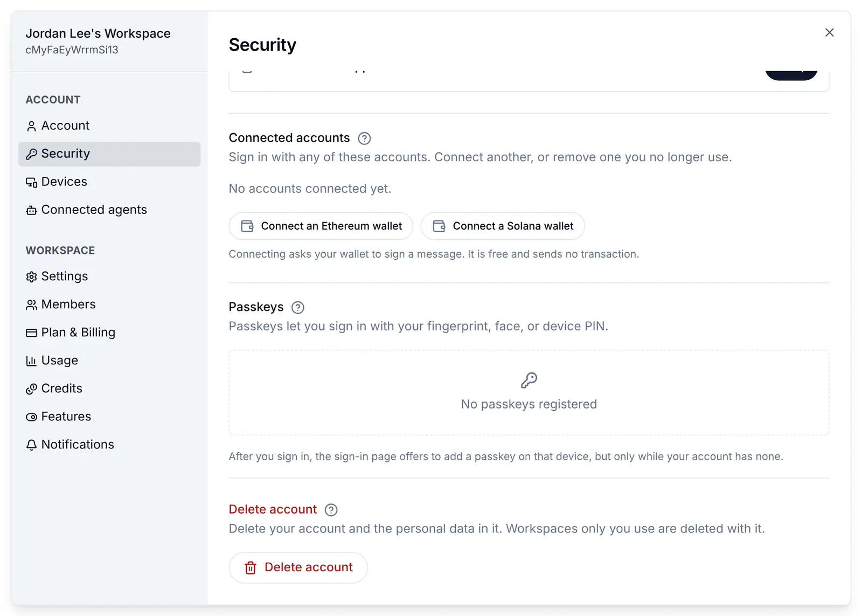
Task: Click the people icon beside Members
Action: (x=32, y=305)
